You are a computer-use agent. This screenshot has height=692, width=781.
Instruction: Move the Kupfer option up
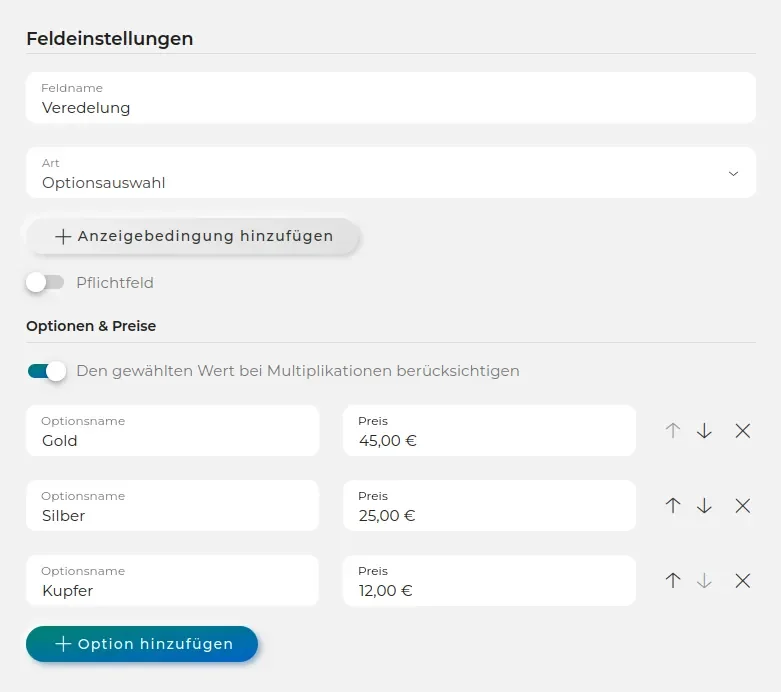click(673, 580)
